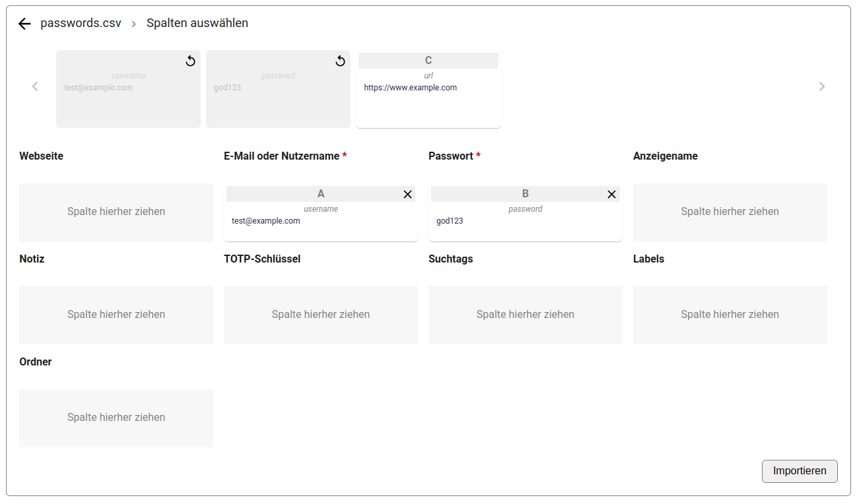The width and height of the screenshot is (857, 504).
Task: Go to passwords.csv breadcrumb
Action: click(x=81, y=23)
